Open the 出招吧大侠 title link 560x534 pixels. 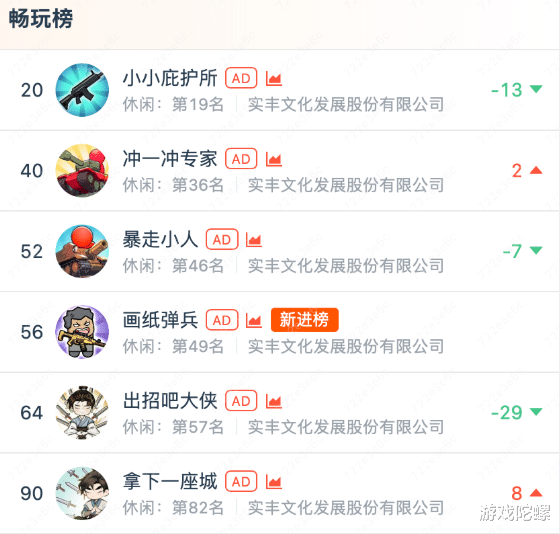[170, 401]
